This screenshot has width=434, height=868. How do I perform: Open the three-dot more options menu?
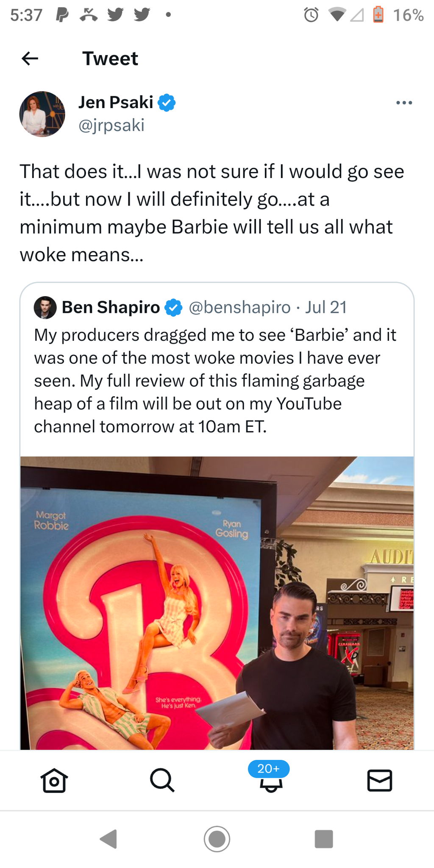pos(404,103)
